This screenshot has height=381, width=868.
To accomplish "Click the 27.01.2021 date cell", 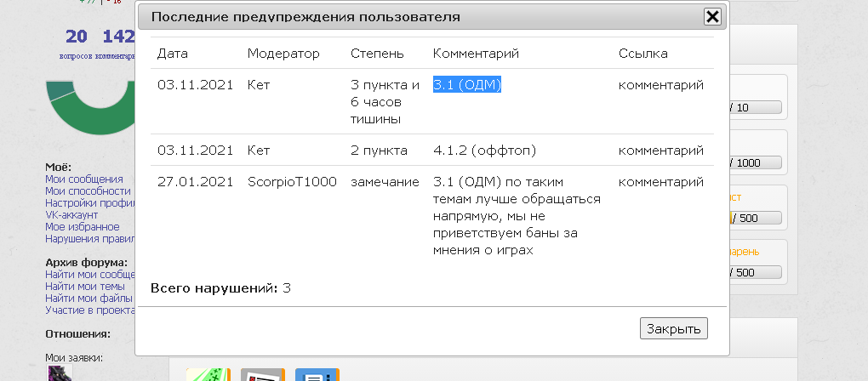I will point(195,182).
